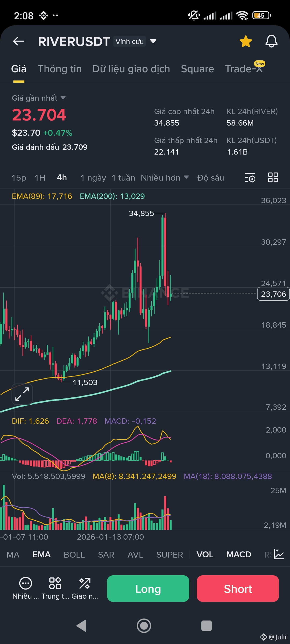Toggle BOLL indicator
The image size is (290, 644).
[74, 554]
